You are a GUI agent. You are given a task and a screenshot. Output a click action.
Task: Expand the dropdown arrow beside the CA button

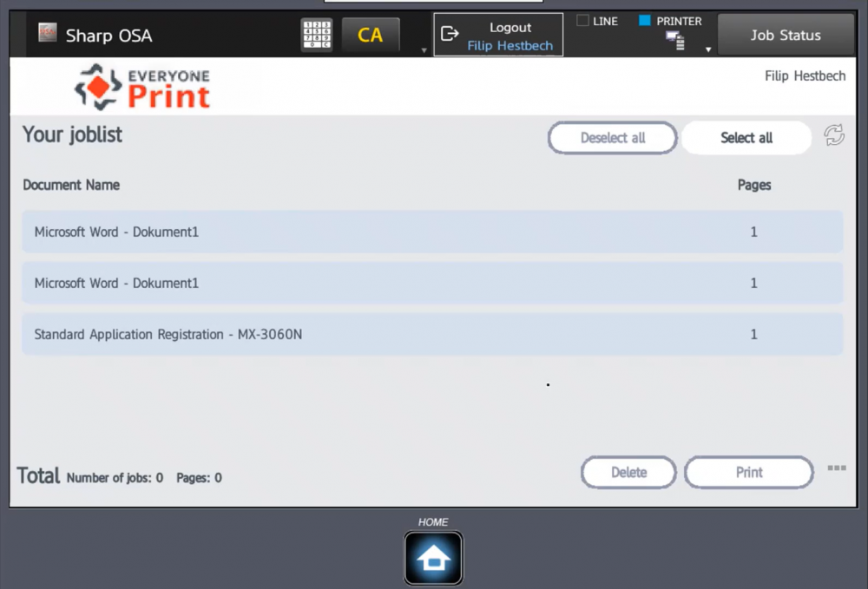(424, 50)
